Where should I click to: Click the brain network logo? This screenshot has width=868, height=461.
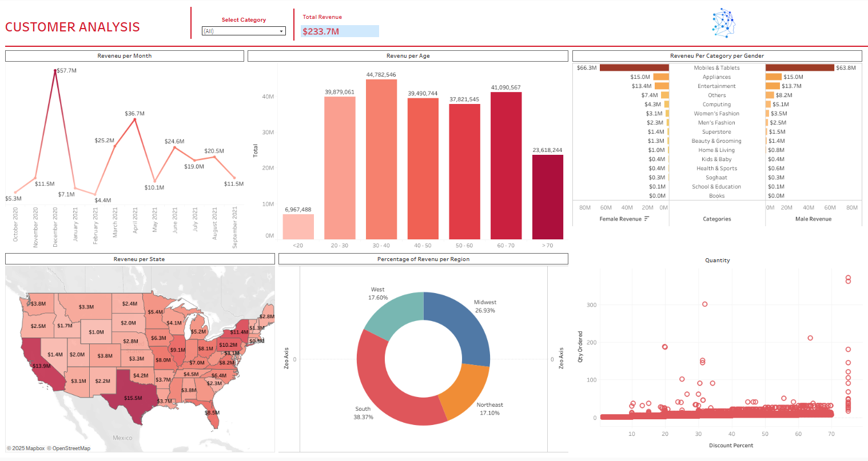point(723,23)
